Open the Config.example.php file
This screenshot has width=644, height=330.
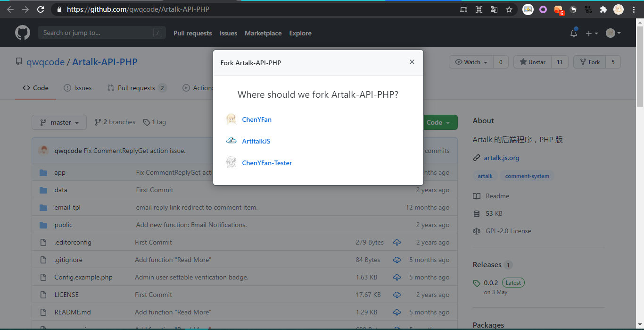point(83,277)
